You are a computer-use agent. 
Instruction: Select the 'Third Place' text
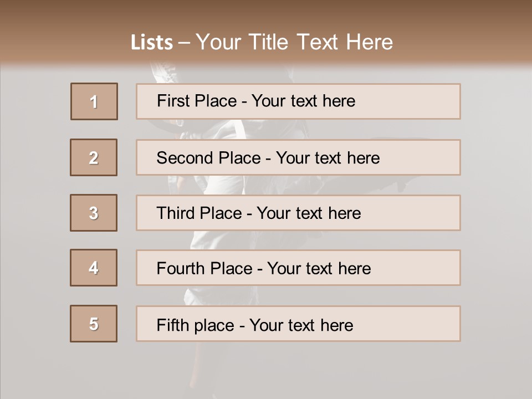pos(199,213)
